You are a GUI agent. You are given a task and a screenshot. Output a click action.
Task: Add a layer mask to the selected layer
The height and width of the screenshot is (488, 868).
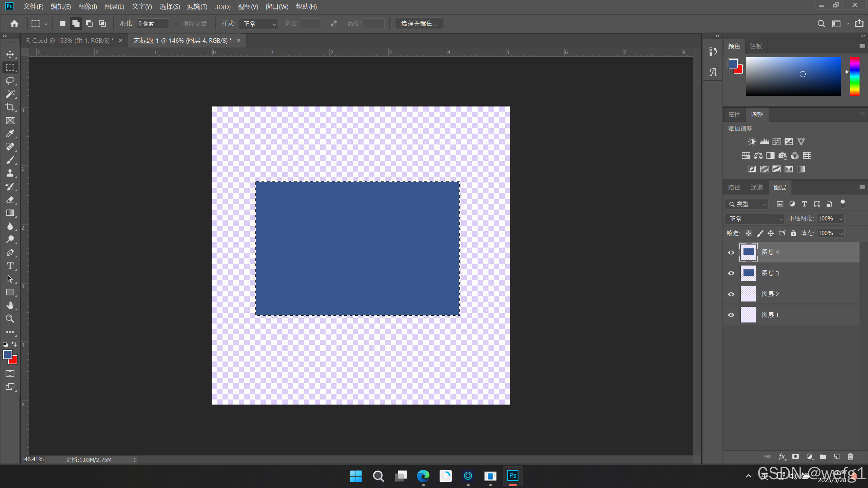[795, 456]
